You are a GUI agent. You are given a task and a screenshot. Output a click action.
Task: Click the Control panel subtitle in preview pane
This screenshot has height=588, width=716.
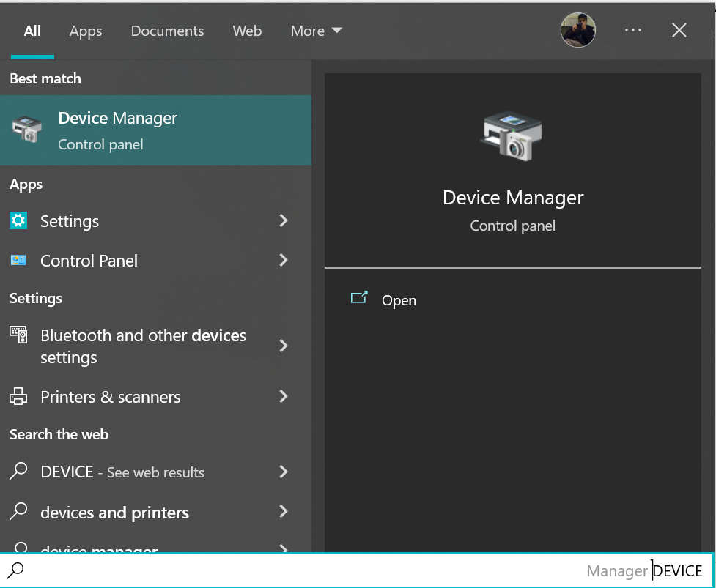pyautogui.click(x=512, y=226)
